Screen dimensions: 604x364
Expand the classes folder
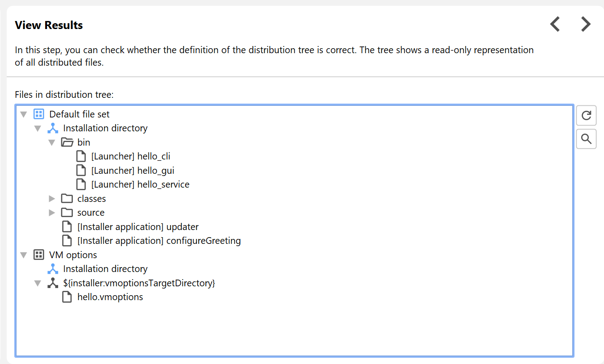tap(52, 199)
